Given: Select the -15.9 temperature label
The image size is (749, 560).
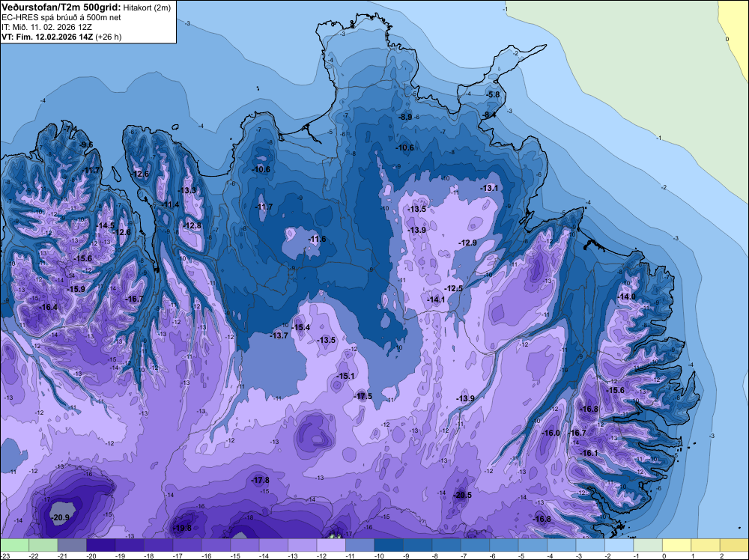Looking at the screenshot, I should [76, 289].
